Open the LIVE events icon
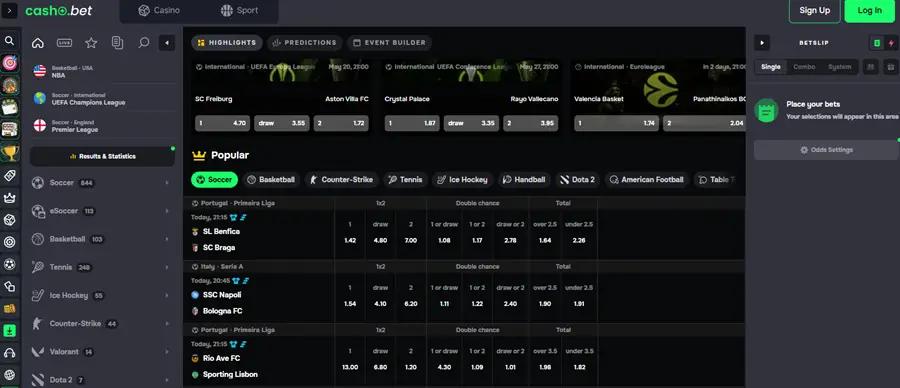The width and height of the screenshot is (900, 388). (x=64, y=43)
